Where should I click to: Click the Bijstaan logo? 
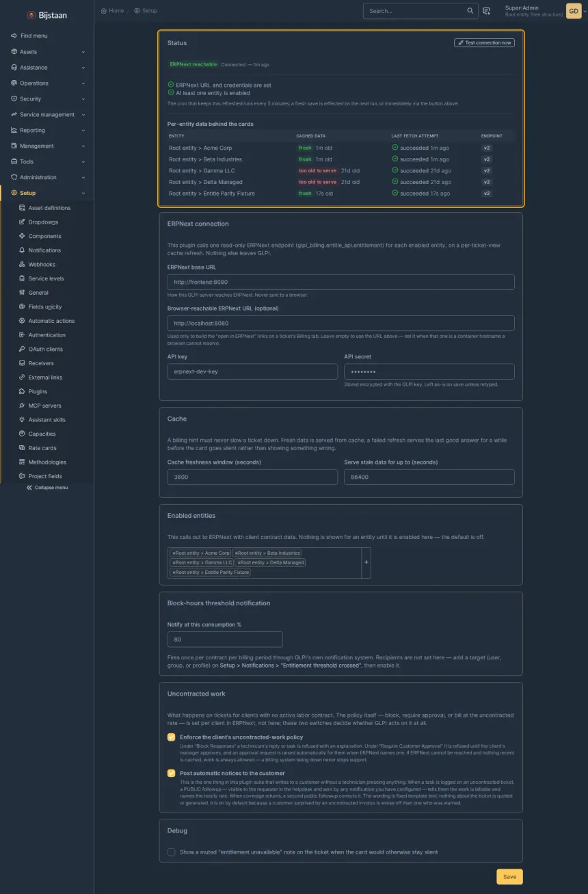(x=46, y=14)
